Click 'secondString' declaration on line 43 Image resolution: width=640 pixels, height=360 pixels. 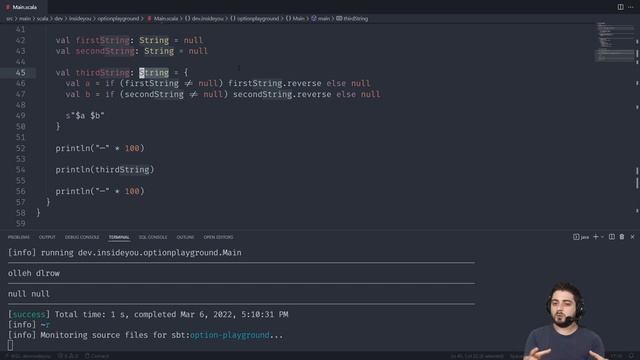[x=105, y=51]
